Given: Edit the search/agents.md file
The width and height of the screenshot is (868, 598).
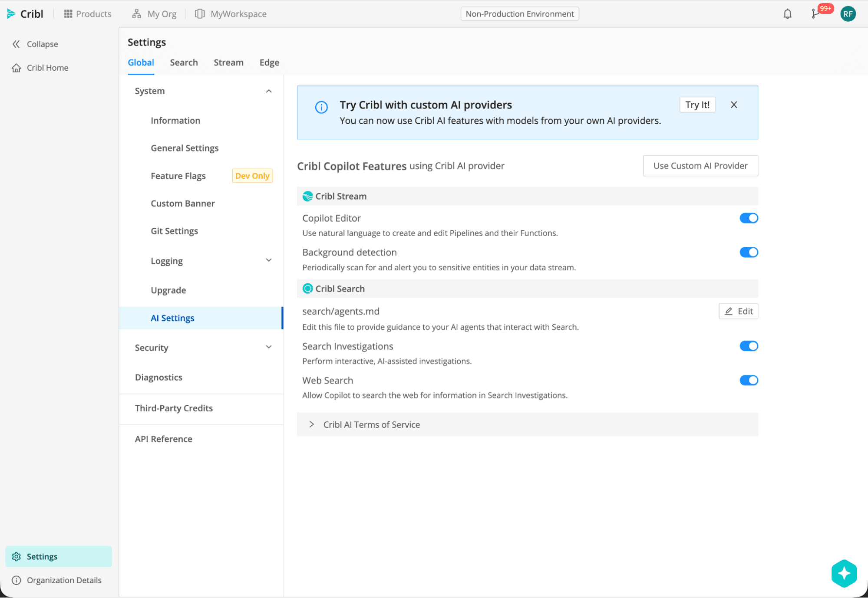Looking at the screenshot, I should click(x=738, y=311).
